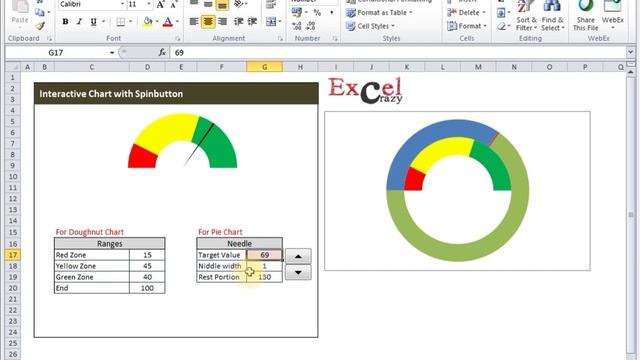Apply Percent Style format

317,13
